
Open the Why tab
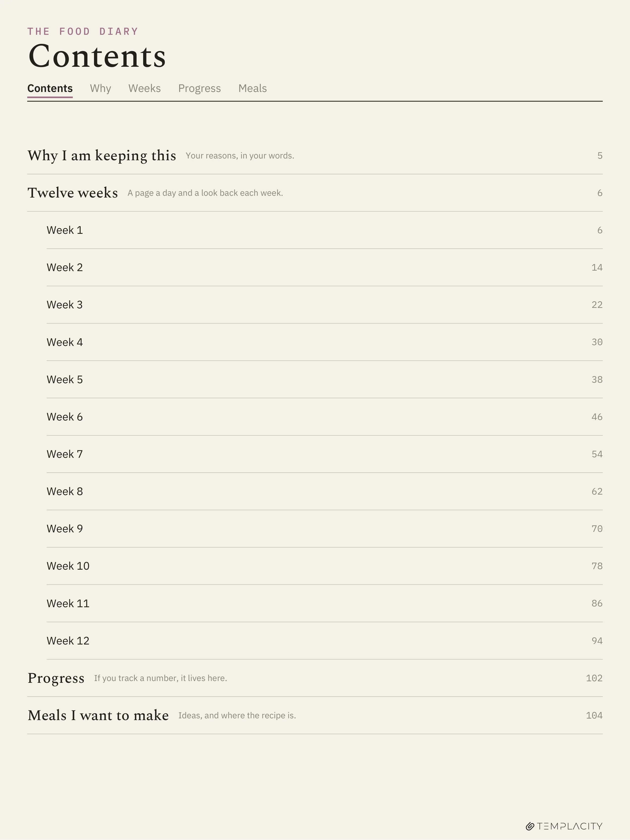pos(100,88)
